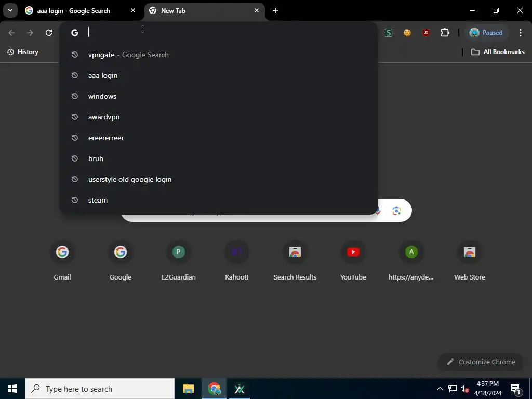Click the Chrome taskbar icon
Screen dimensions: 532x399
click(214, 389)
